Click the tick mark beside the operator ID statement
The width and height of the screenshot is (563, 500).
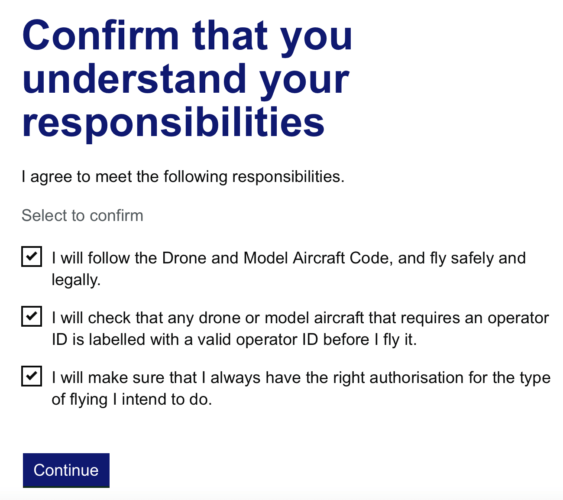32,316
